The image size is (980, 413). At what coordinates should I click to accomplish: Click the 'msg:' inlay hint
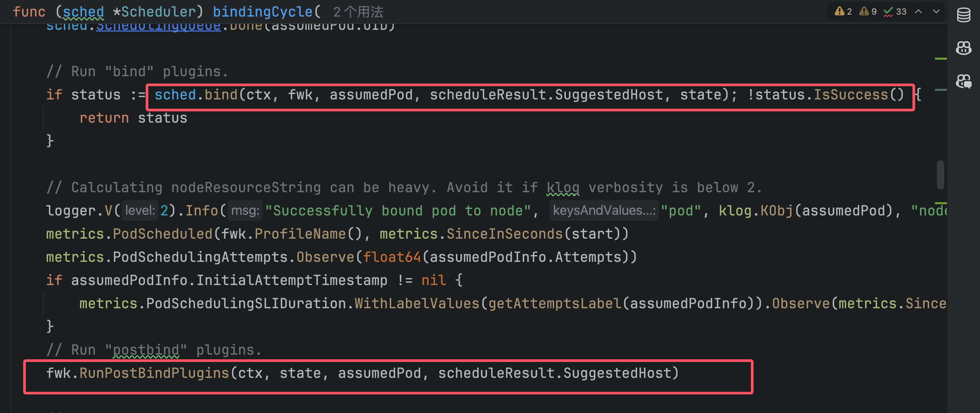pyautogui.click(x=245, y=210)
